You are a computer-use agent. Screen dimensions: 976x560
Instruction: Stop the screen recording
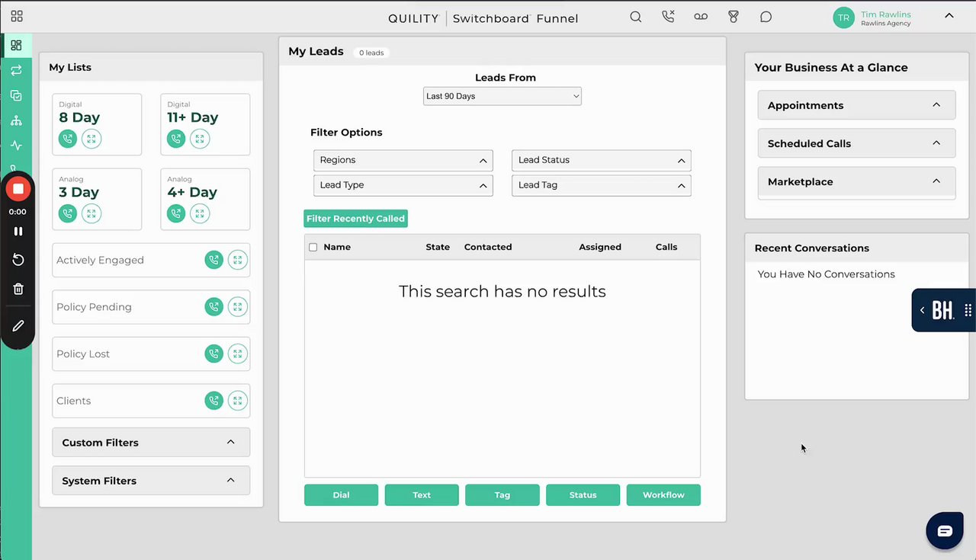pos(18,188)
